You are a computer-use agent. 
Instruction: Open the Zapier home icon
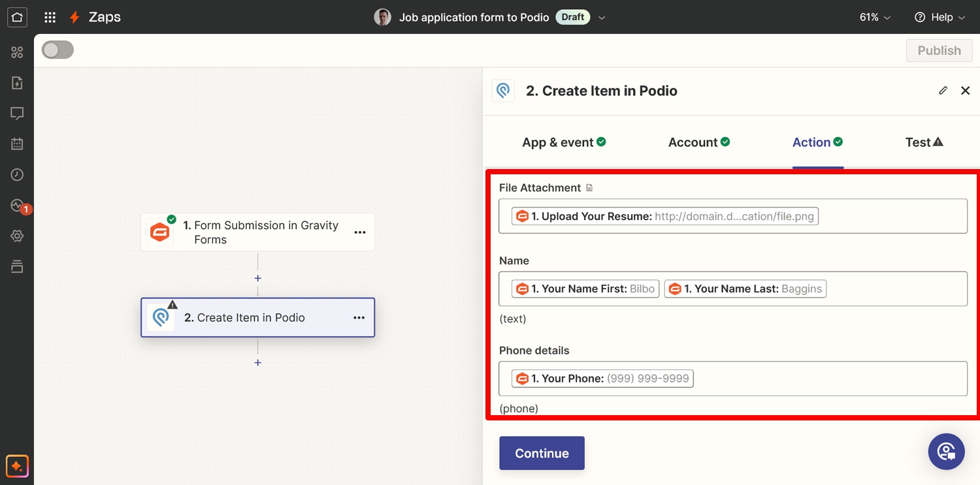(x=17, y=17)
